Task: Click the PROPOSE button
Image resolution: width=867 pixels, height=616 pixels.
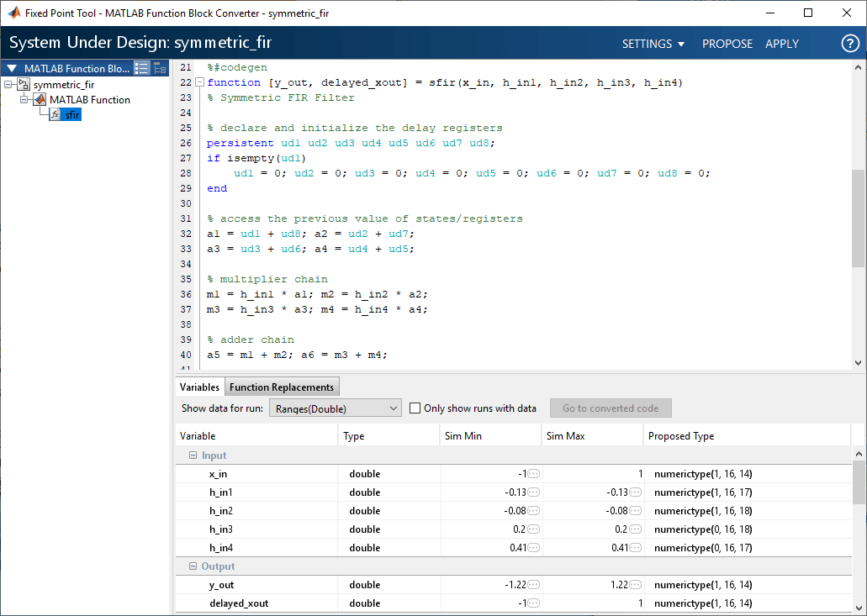Action: (727, 44)
